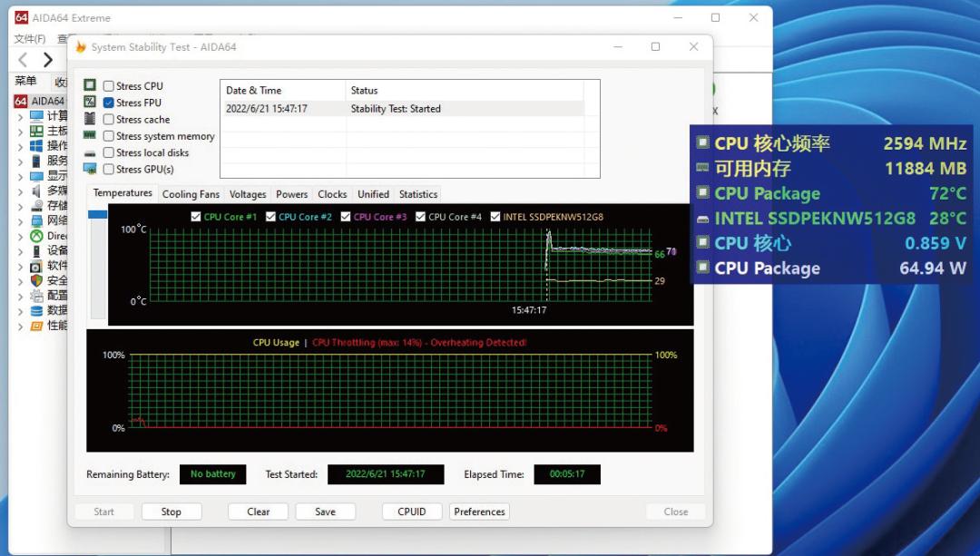Open the CPUID window
Screen dimensions: 980x556
[x=411, y=512]
